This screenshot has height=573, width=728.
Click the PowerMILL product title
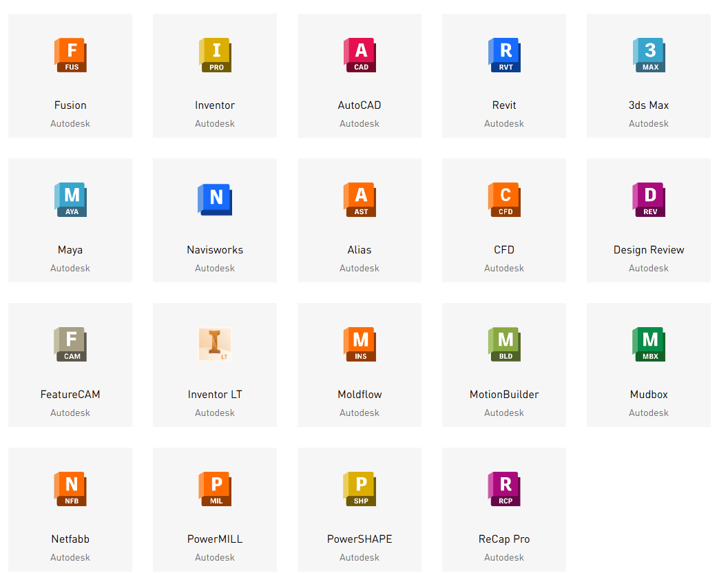[215, 539]
